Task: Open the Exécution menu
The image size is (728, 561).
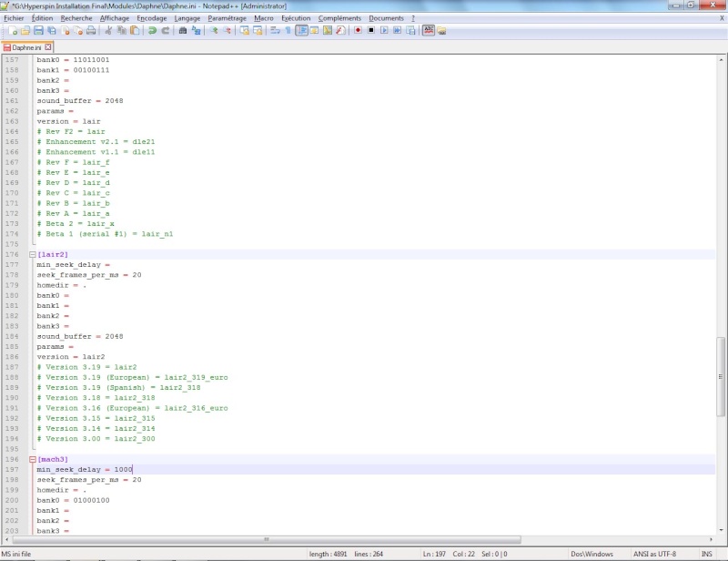Action: 296,18
